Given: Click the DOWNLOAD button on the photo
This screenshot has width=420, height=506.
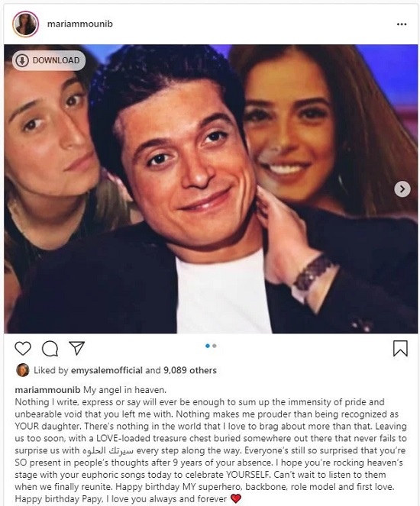Looking at the screenshot, I should coord(49,60).
